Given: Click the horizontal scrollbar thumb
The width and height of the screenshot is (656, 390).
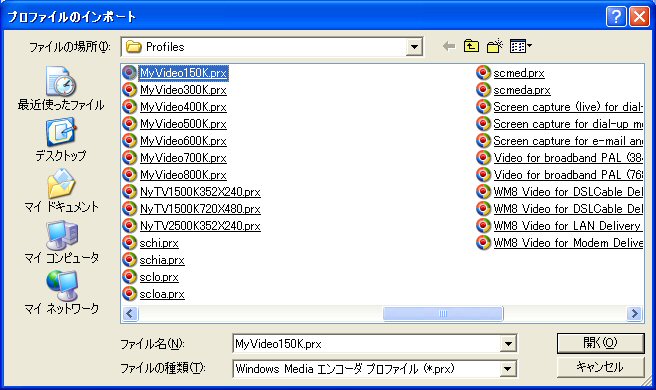Looking at the screenshot, I should pyautogui.click(x=443, y=313).
